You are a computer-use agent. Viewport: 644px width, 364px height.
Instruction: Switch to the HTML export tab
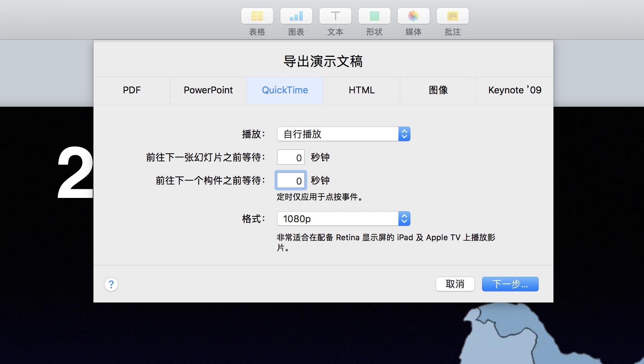pos(361,90)
